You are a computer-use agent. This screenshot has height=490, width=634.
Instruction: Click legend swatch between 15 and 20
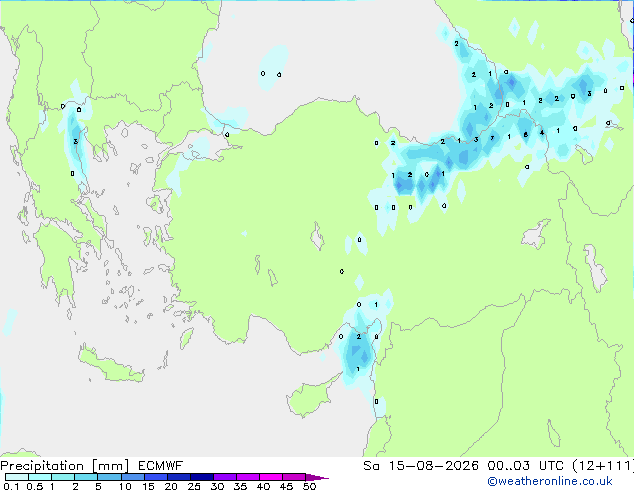(155, 477)
